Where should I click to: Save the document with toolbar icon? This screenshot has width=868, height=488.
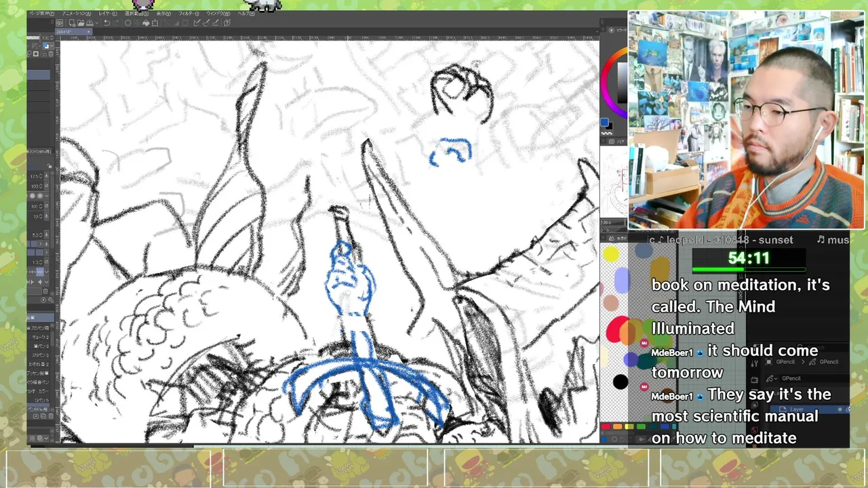(90, 23)
